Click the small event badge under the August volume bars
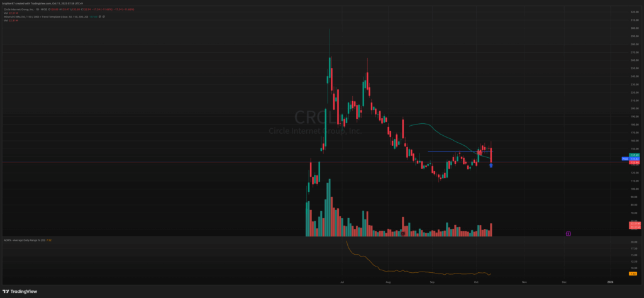The width and height of the screenshot is (644, 298). click(402, 233)
